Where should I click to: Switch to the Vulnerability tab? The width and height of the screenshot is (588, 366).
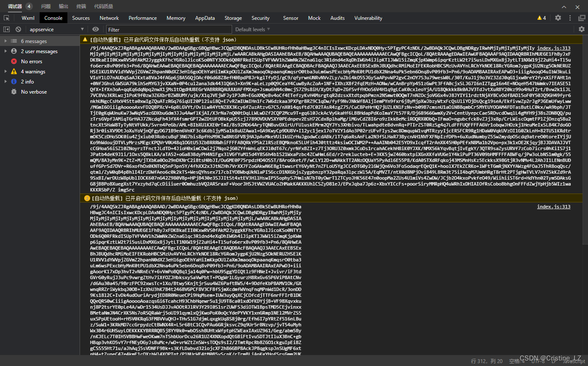tap(368, 18)
